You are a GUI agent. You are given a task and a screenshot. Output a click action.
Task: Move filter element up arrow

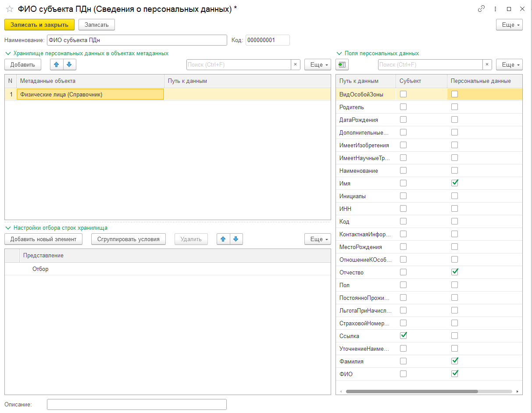[x=223, y=239]
